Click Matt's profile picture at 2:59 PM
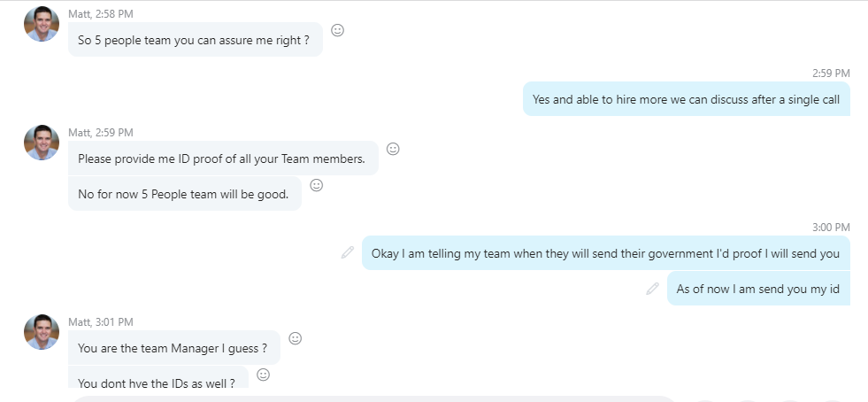The height and width of the screenshot is (402, 868). (42, 143)
